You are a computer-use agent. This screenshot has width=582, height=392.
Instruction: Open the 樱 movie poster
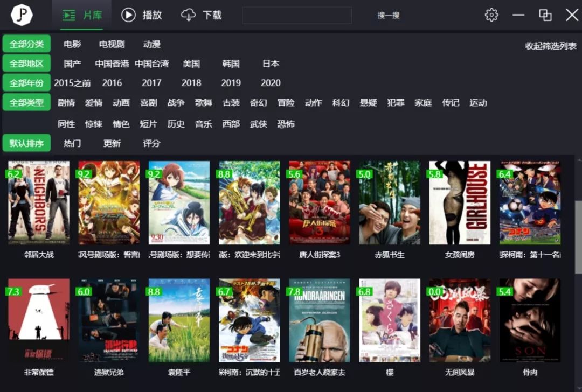pyautogui.click(x=390, y=320)
